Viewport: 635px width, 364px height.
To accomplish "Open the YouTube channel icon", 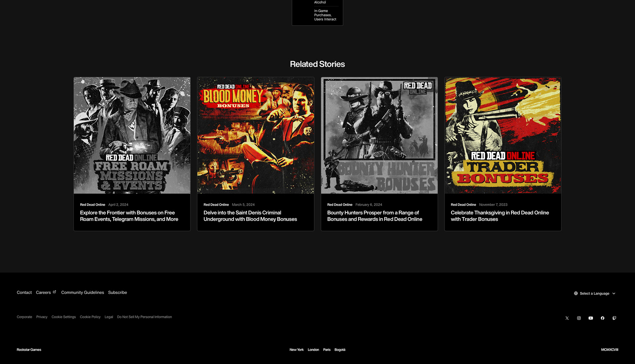I will pos(591,318).
